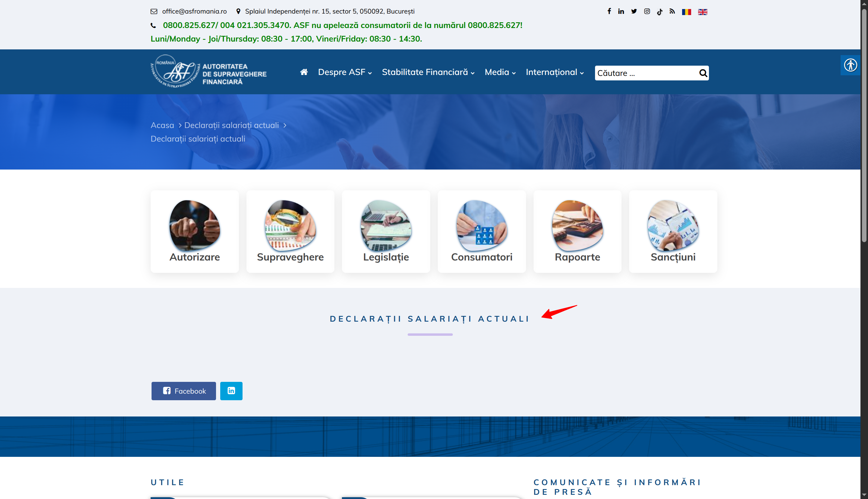Open the Facebook page icon in top bar

pyautogui.click(x=609, y=11)
